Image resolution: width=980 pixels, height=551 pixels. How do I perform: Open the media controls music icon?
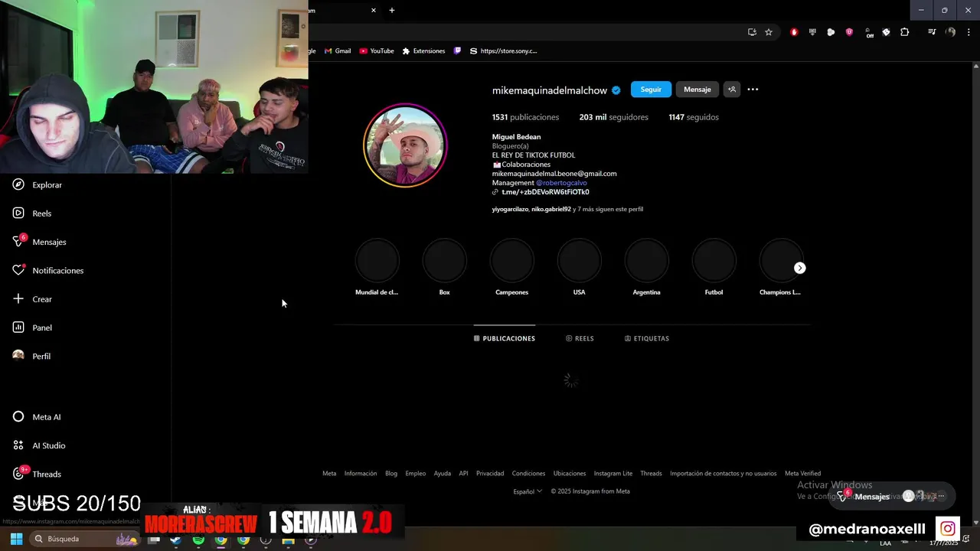931,32
